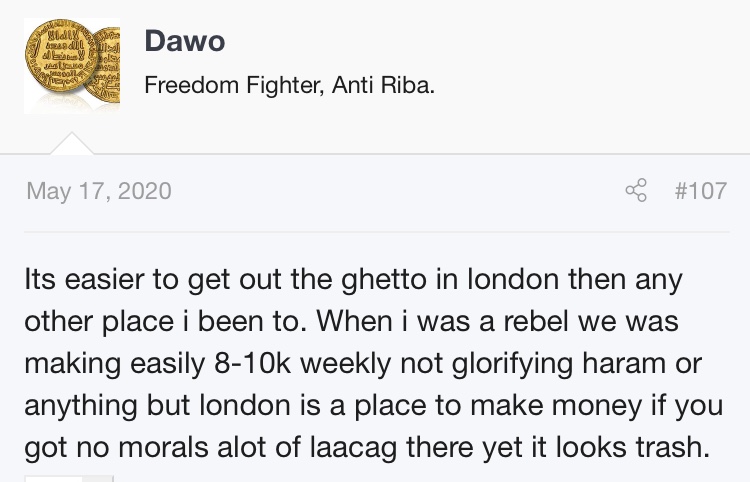750x482 pixels.
Task: Click the share icon beside #107
Action: tap(636, 190)
